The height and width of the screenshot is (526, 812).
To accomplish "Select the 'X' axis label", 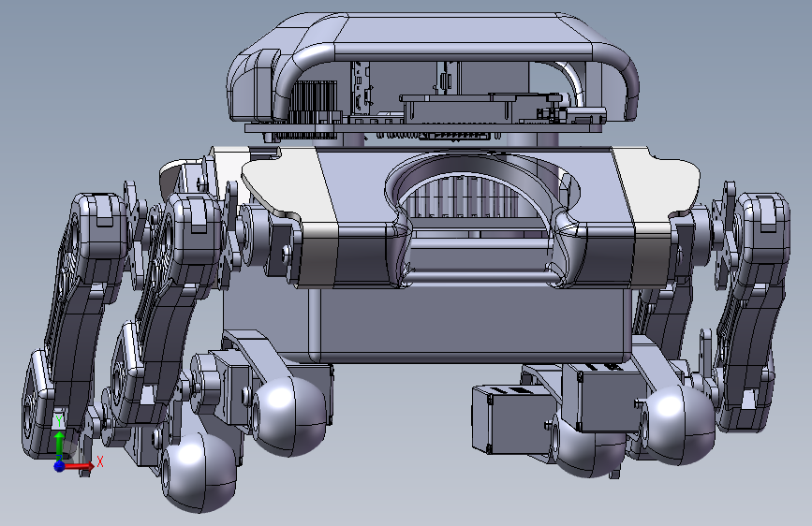I will point(100,461).
